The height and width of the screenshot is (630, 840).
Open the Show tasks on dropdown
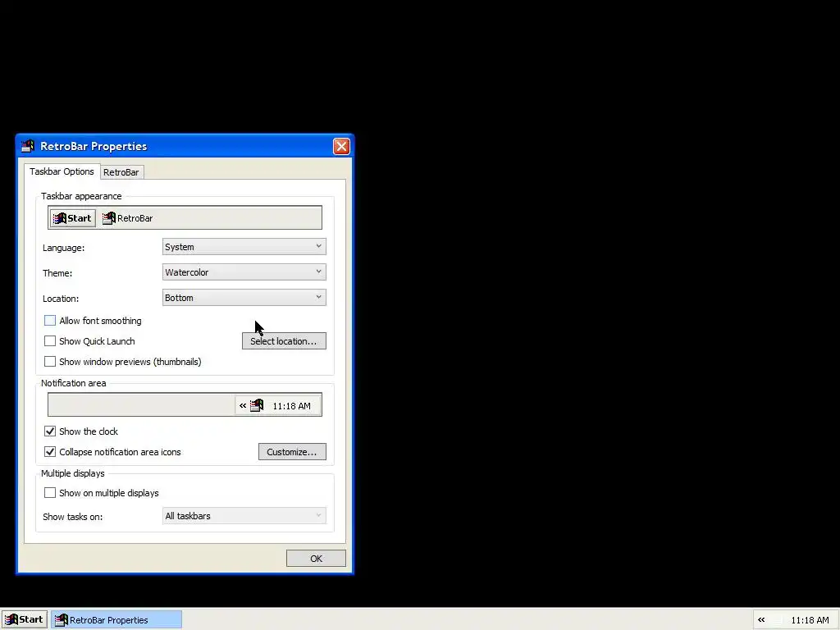point(244,516)
